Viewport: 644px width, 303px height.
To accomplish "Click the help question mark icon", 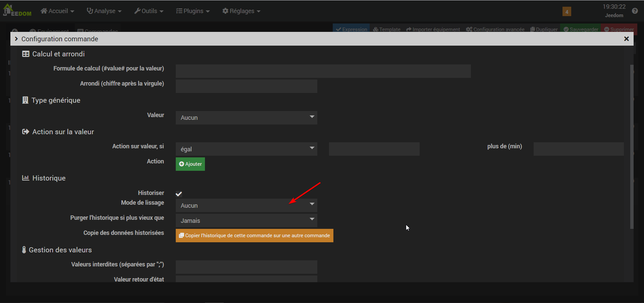I will pyautogui.click(x=635, y=11).
